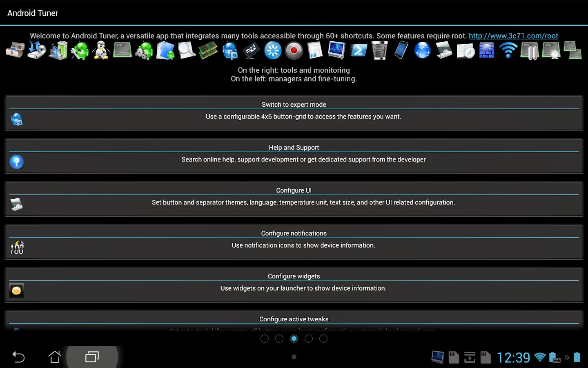Open the toolbox icon in the shortcut row

[15, 51]
